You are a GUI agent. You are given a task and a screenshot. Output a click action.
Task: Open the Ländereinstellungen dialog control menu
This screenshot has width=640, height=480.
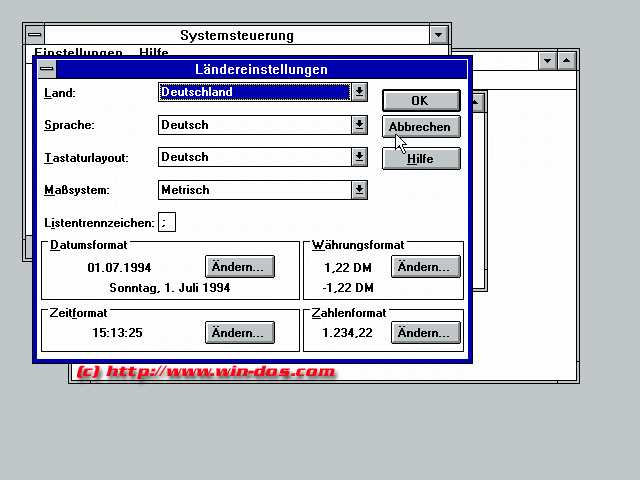pos(46,70)
